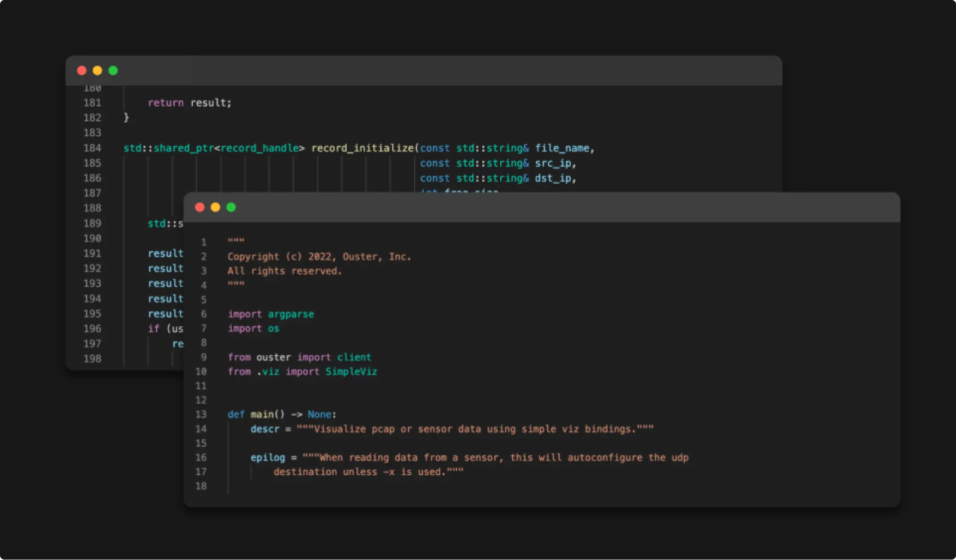Click the epilog variable name
This screenshot has height=560, width=956.
[267, 458]
